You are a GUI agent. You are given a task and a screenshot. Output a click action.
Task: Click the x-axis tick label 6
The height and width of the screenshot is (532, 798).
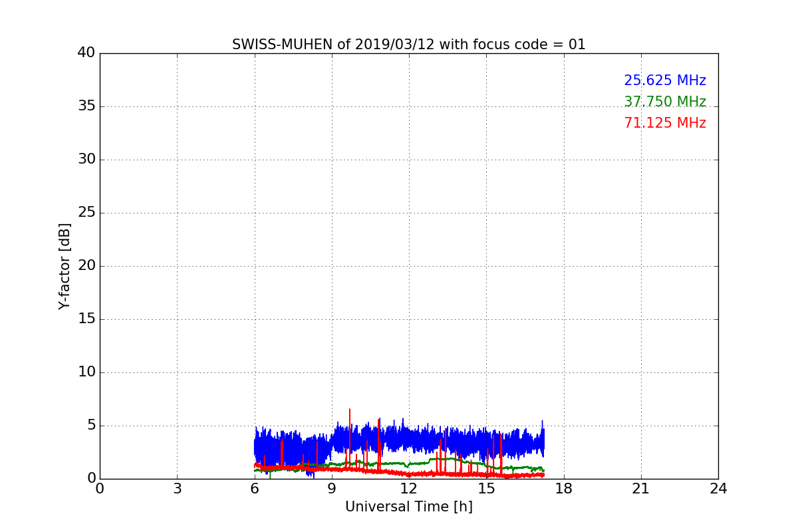click(x=254, y=489)
